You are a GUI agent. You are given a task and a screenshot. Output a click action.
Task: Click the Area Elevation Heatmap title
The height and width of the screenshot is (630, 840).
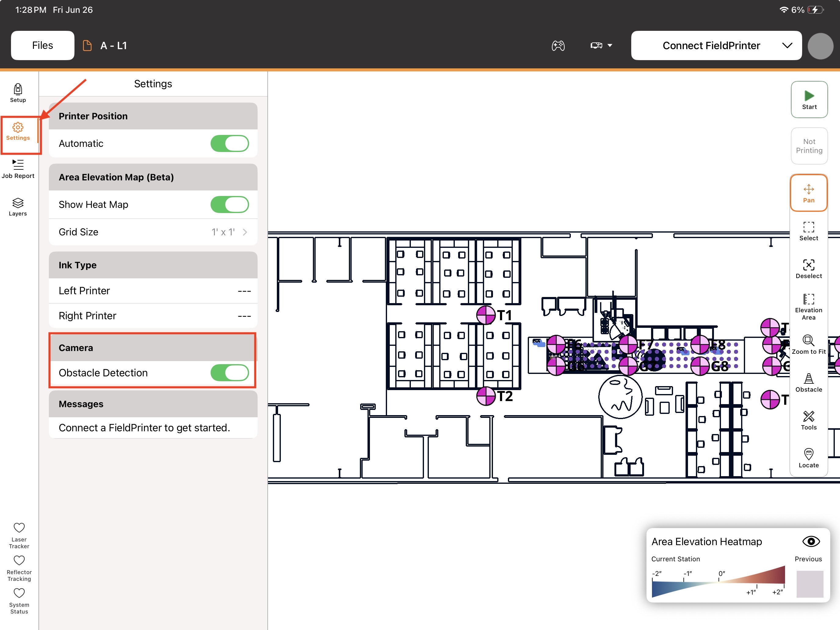[707, 541]
